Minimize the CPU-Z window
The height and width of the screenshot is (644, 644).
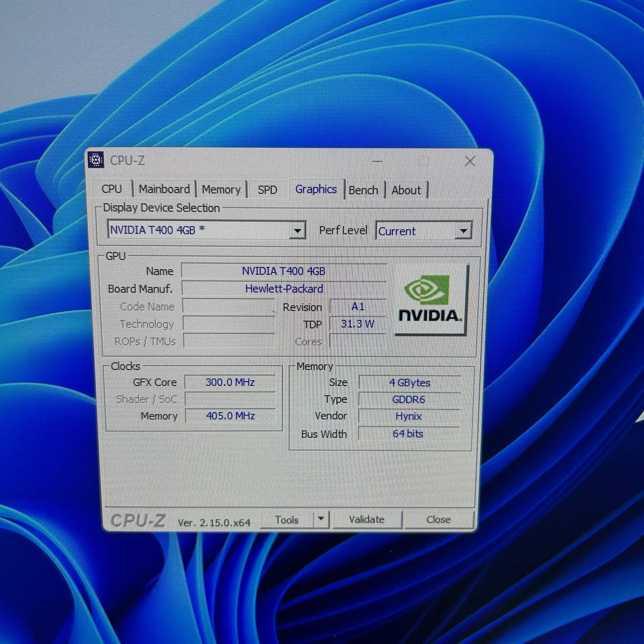pyautogui.click(x=377, y=161)
